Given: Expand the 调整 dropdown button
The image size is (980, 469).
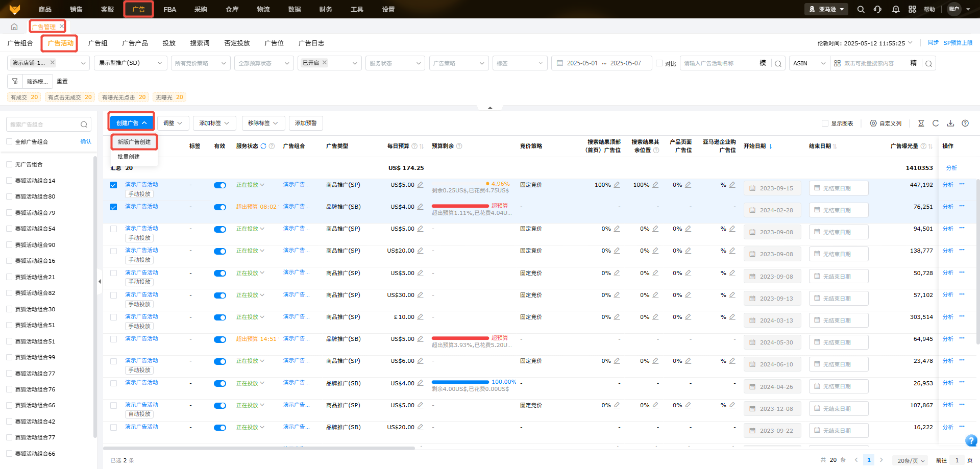Looking at the screenshot, I should (173, 124).
